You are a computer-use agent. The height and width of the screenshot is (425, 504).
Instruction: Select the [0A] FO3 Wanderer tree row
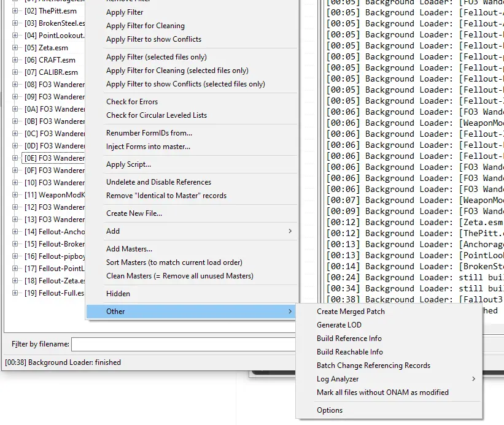[55, 109]
